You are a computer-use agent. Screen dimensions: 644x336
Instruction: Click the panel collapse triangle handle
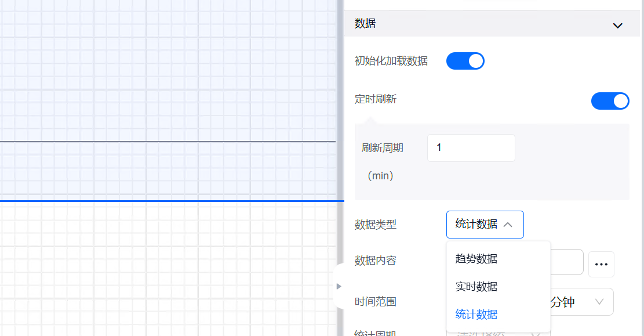pos(339,286)
